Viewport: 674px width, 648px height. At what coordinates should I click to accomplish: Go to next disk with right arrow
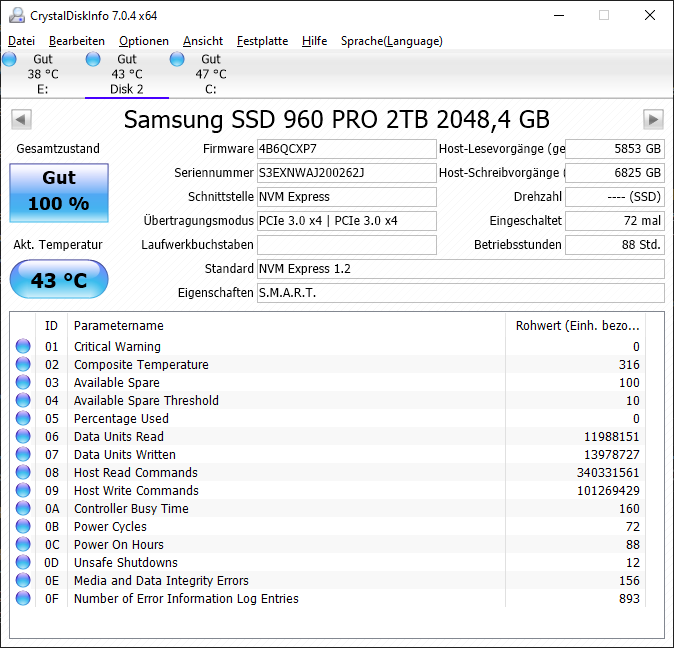[653, 120]
